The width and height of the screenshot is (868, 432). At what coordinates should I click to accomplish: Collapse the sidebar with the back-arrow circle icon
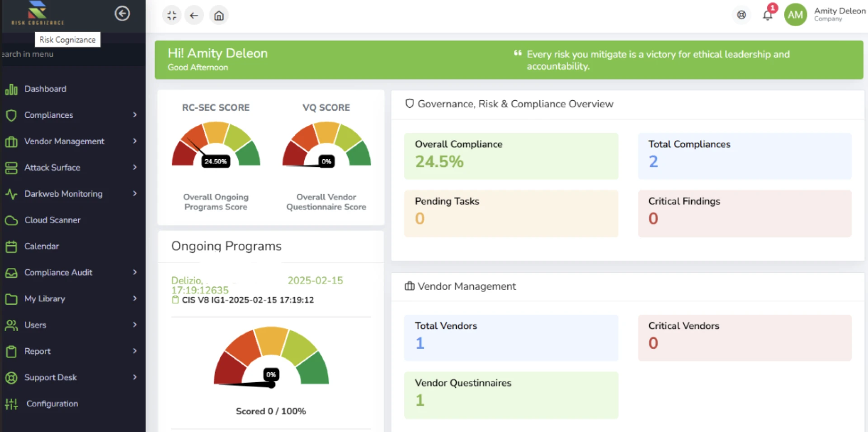(122, 14)
